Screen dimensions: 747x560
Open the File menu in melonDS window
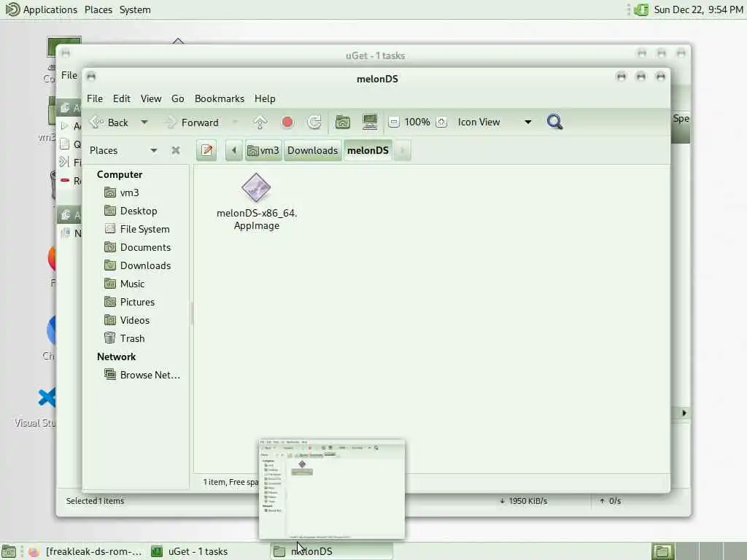94,98
